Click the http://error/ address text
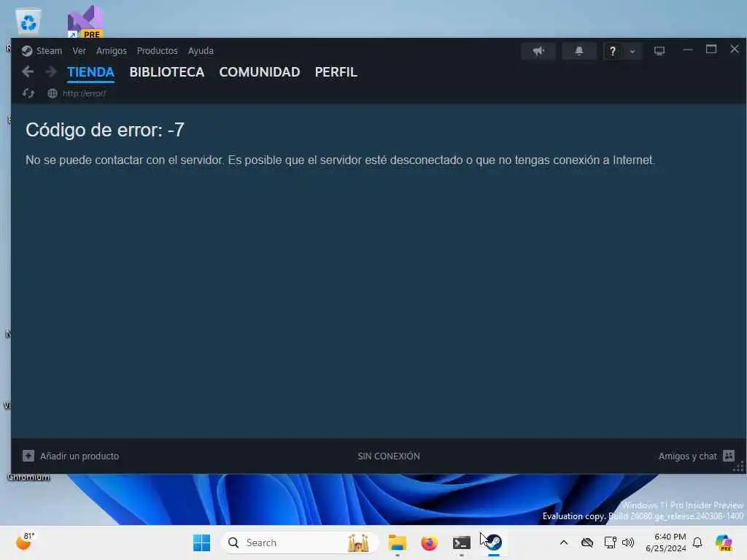This screenshot has width=747, height=560. [85, 94]
